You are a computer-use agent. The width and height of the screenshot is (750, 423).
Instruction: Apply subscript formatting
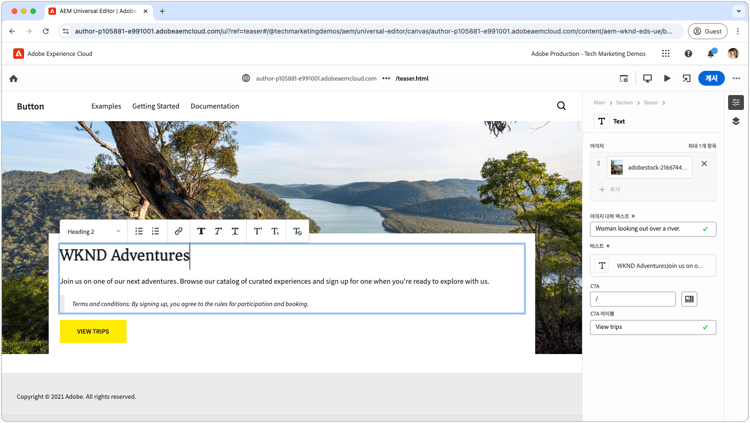pyautogui.click(x=275, y=232)
